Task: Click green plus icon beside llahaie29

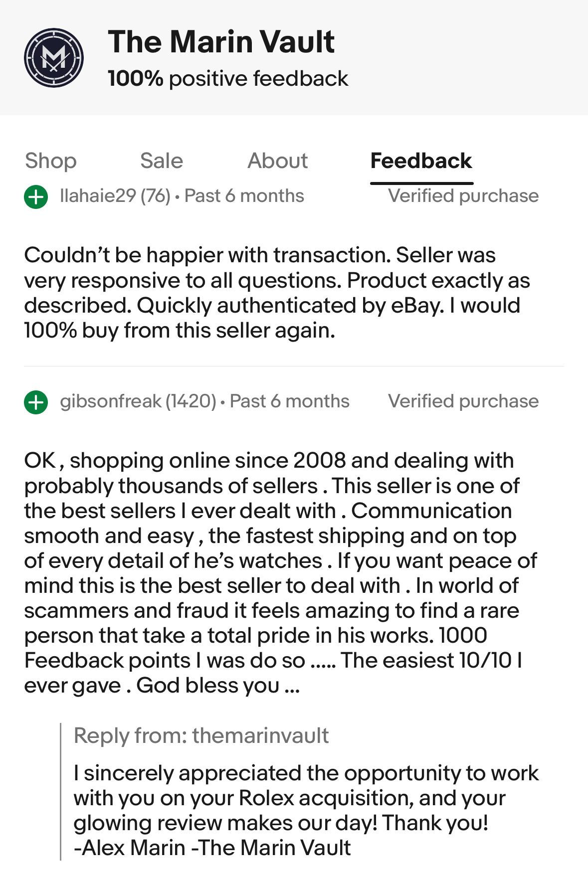Action: (36, 196)
